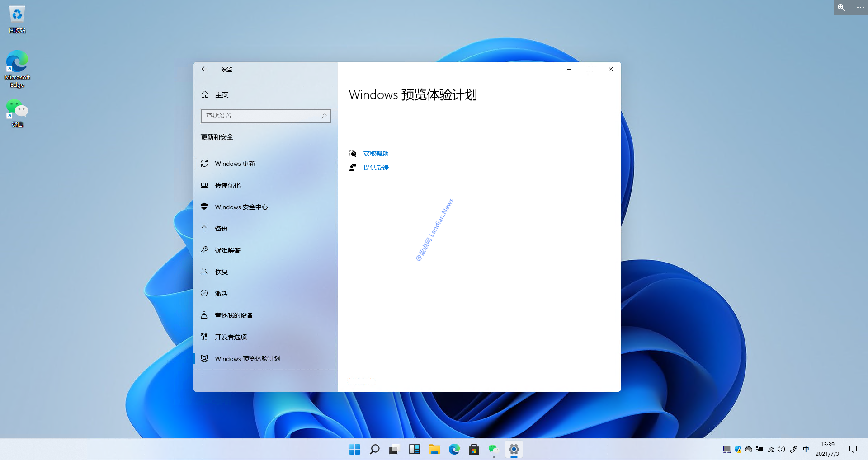Select the 回收站 recycle bin desktop icon

(17, 19)
